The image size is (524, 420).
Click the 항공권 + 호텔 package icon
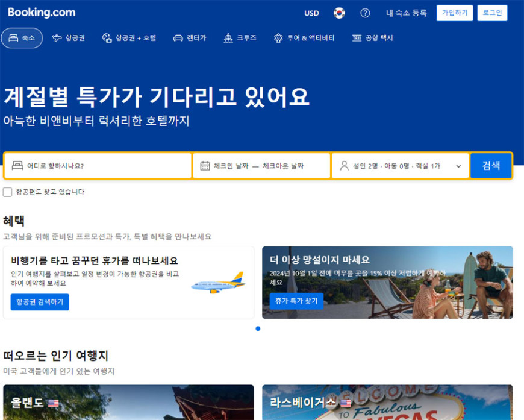coord(107,38)
